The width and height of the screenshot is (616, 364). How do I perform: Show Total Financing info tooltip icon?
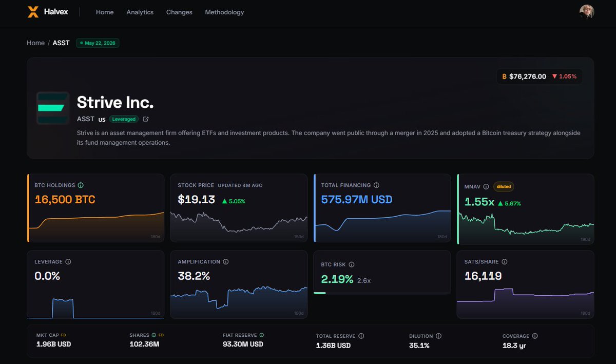pos(376,185)
